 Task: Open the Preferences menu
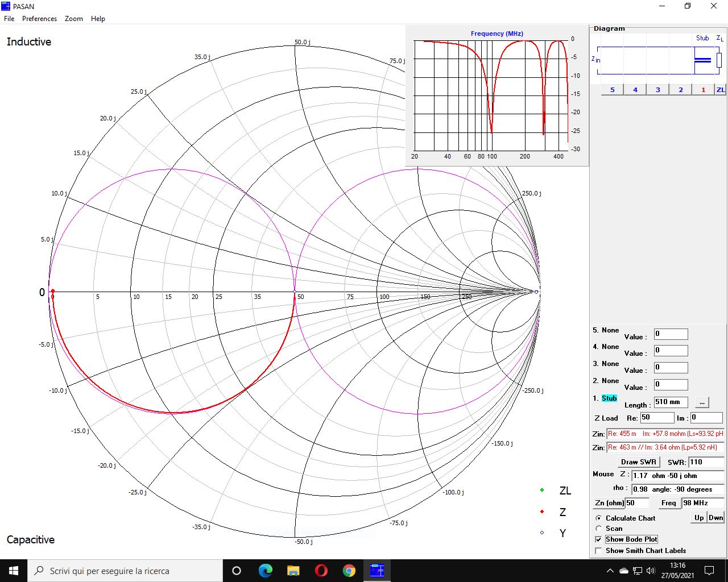(x=39, y=19)
